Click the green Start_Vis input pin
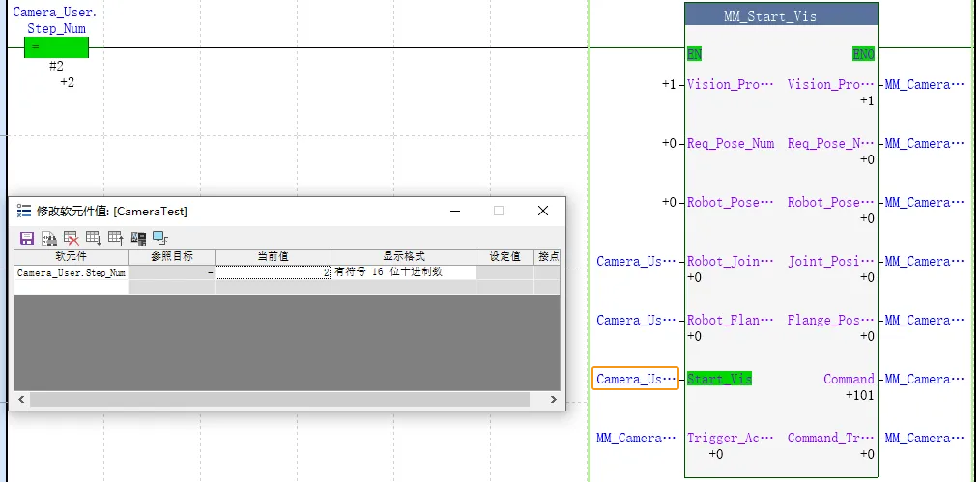 coord(719,379)
